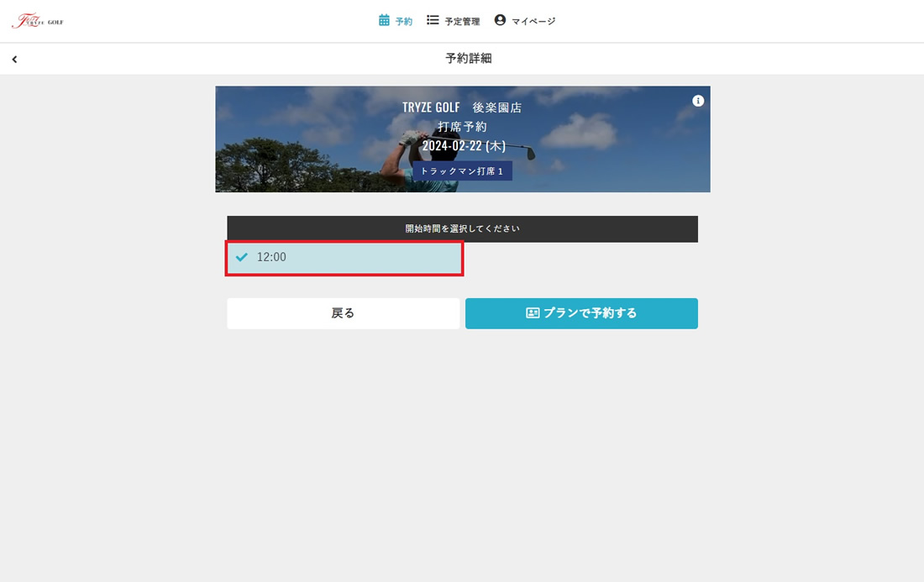The image size is (924, 582).
Task: Click the back chevron arrow
Action: 15,59
